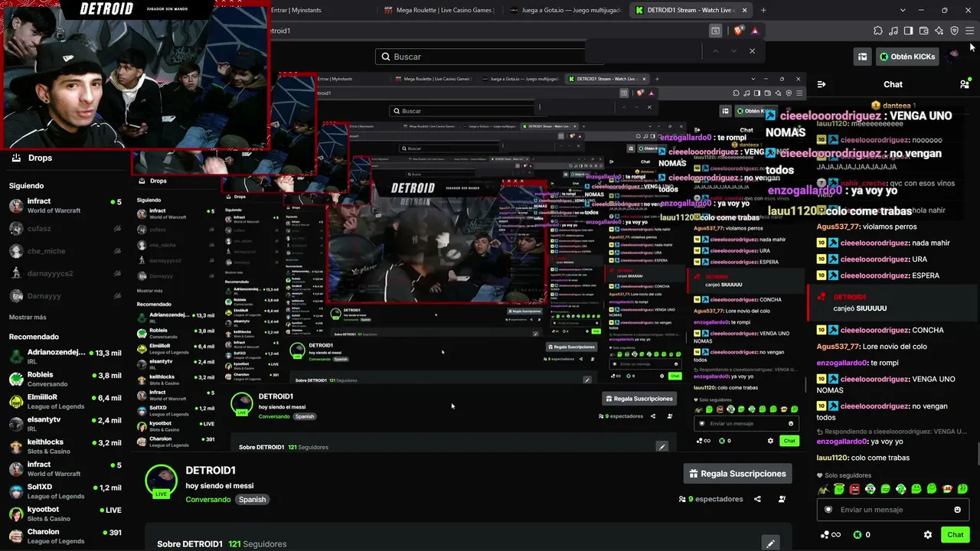Click the follow user icon beside share
Screen dimensions: 980x551
pos(782,499)
